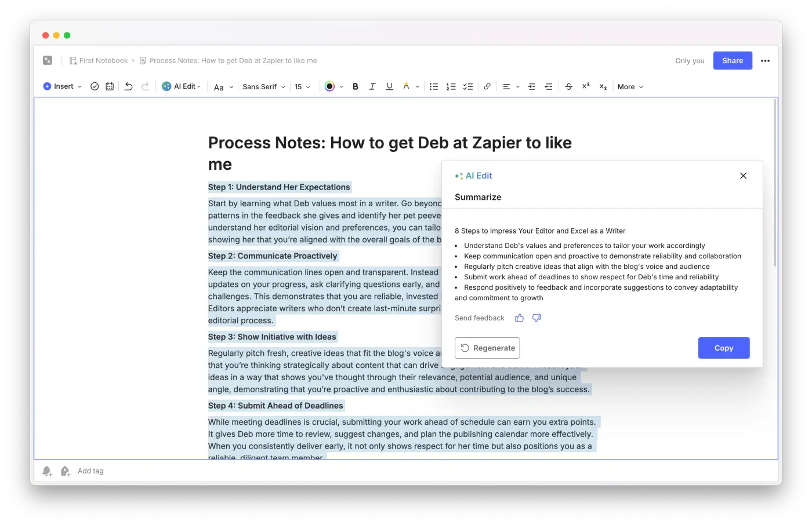Open First Notebook breadcrumb

click(99, 60)
